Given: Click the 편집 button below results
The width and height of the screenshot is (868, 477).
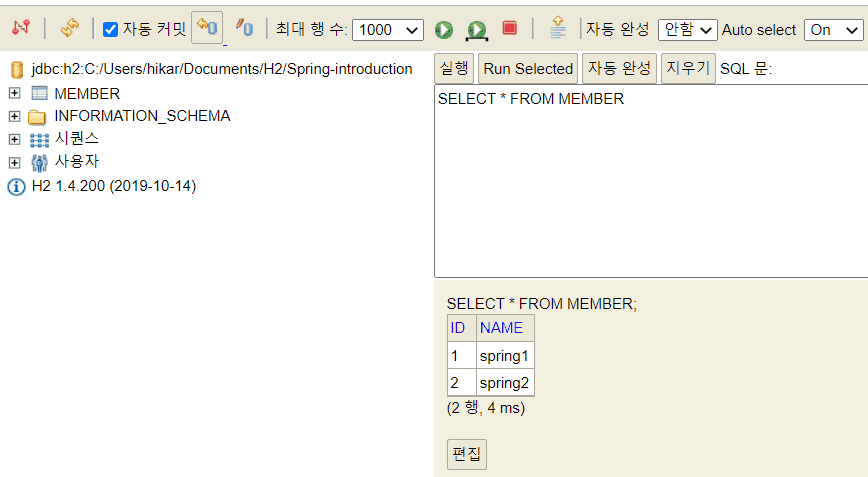Looking at the screenshot, I should coord(467,454).
